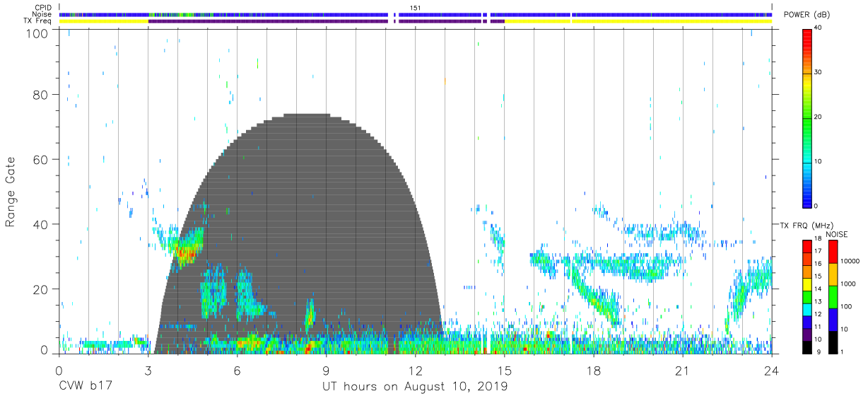This screenshot has width=868, height=401.
Task: Click the x-axis tick label '3'
Action: click(148, 371)
